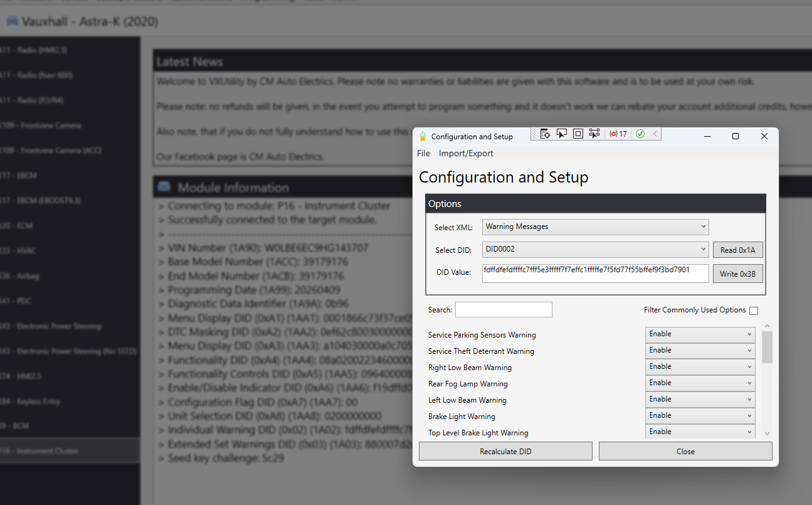Collapse the debug toolbar with the chevron
The image size is (812, 505).
(655, 134)
